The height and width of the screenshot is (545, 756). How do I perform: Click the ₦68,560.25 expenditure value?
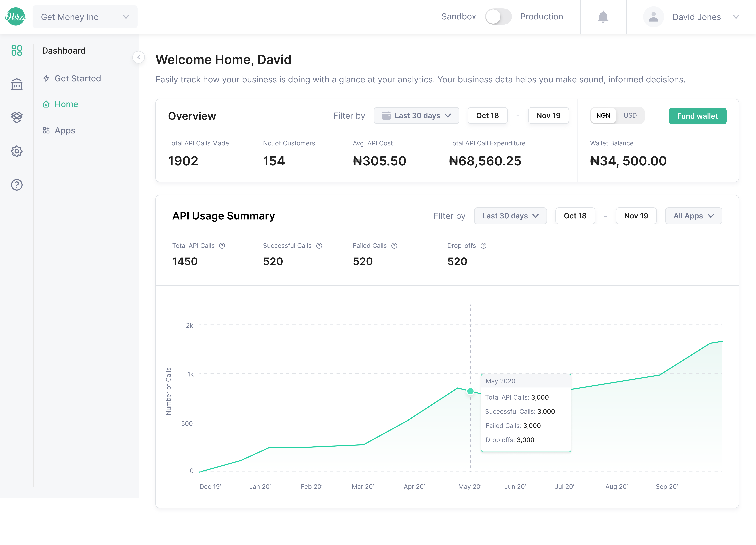pyautogui.click(x=485, y=161)
